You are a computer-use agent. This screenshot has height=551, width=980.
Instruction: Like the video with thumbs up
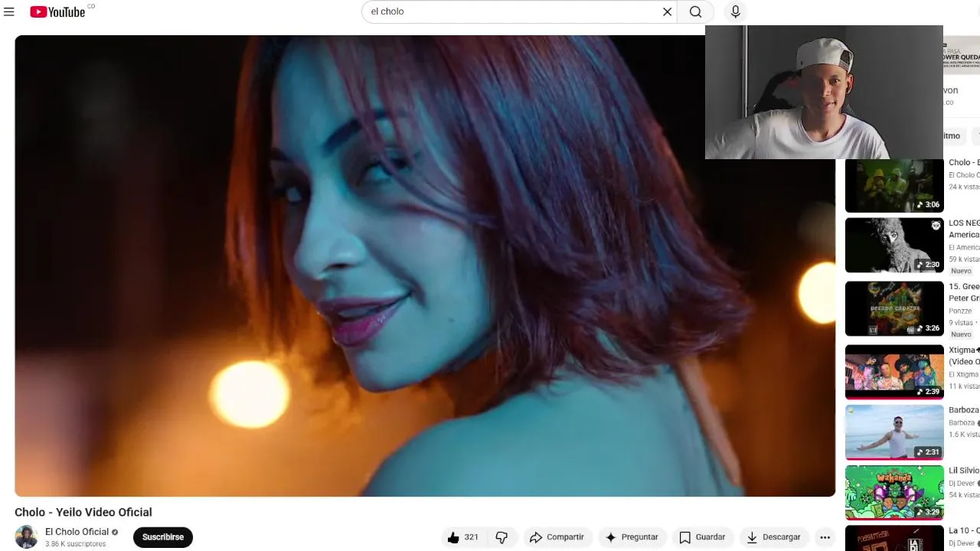point(462,537)
